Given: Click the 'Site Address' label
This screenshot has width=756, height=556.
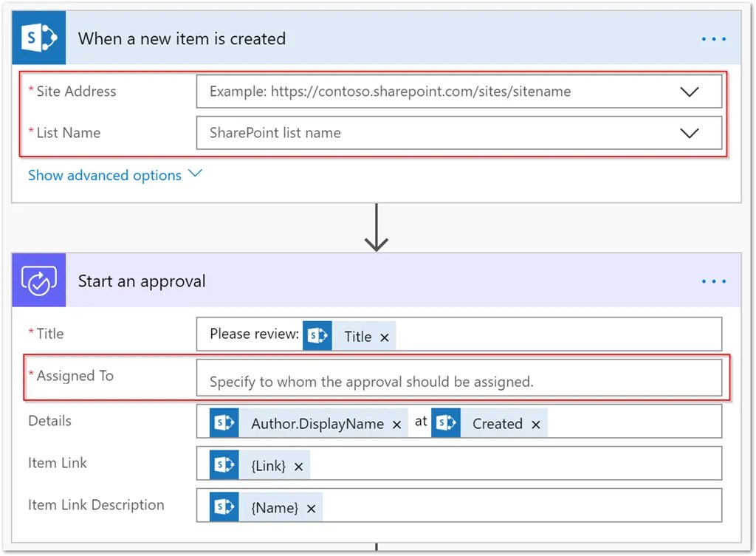Looking at the screenshot, I should coord(76,91).
